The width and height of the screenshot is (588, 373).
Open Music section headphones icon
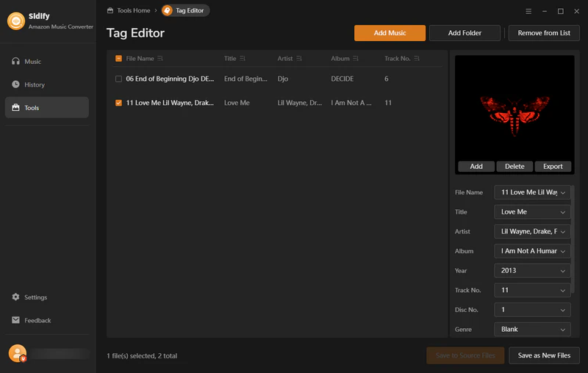pyautogui.click(x=15, y=62)
